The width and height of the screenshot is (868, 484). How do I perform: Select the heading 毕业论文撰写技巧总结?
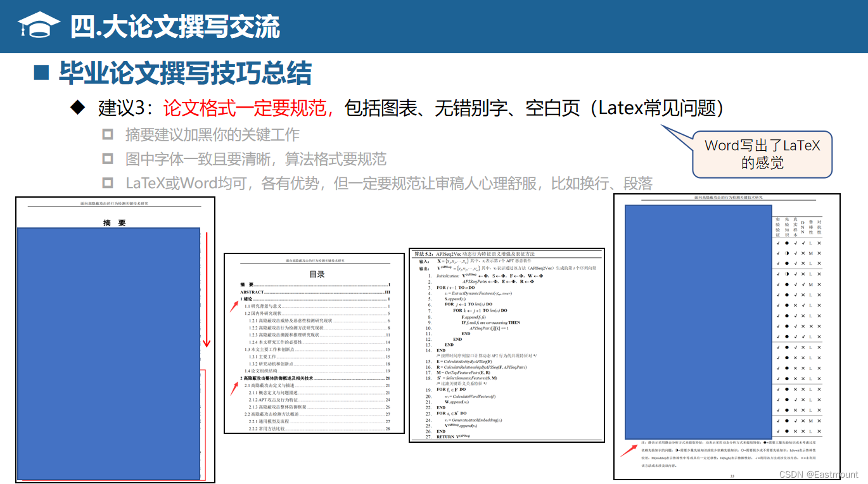point(186,73)
